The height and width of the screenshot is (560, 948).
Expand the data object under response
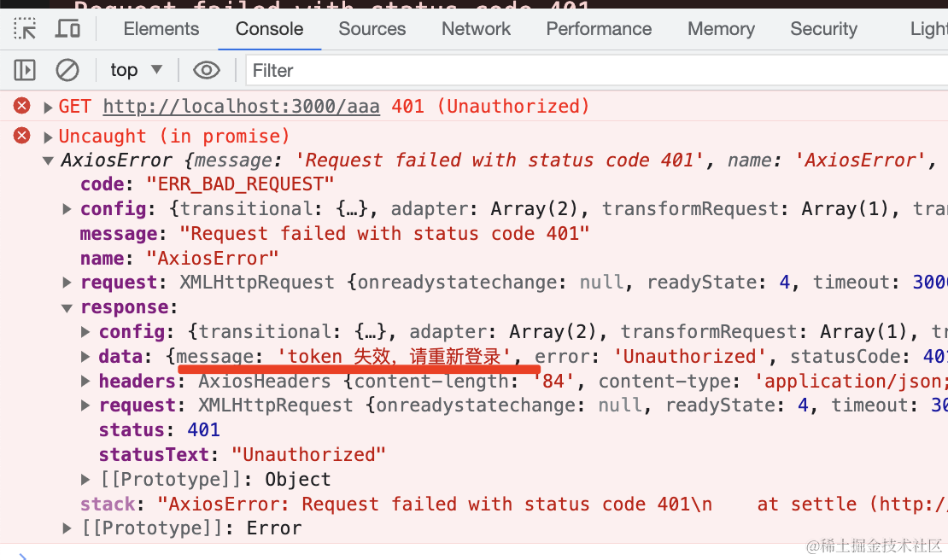click(x=85, y=357)
